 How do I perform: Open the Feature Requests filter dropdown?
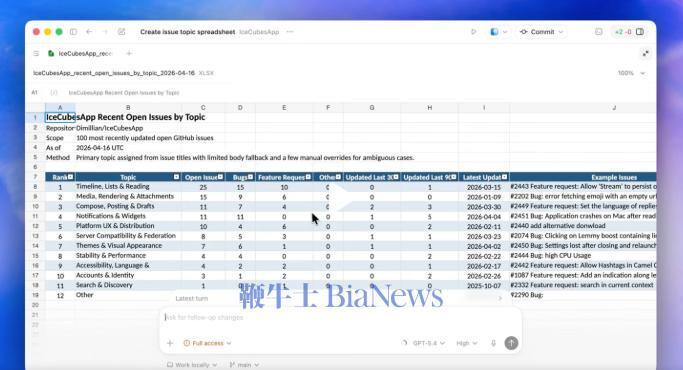(308, 177)
